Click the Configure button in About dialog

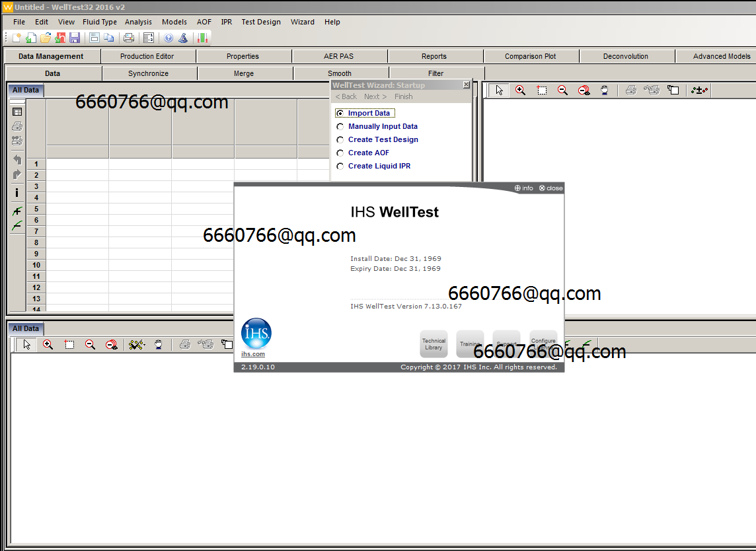pos(543,344)
